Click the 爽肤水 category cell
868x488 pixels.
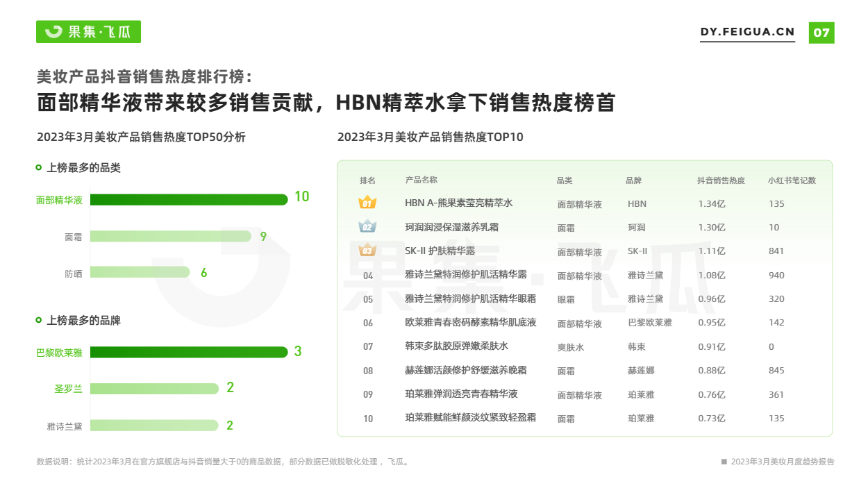pyautogui.click(x=570, y=347)
